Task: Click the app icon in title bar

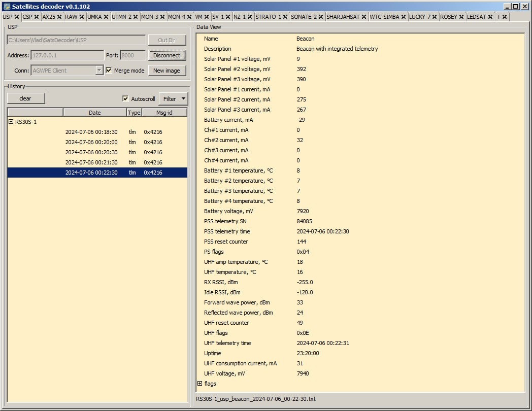Action: [x=7, y=6]
